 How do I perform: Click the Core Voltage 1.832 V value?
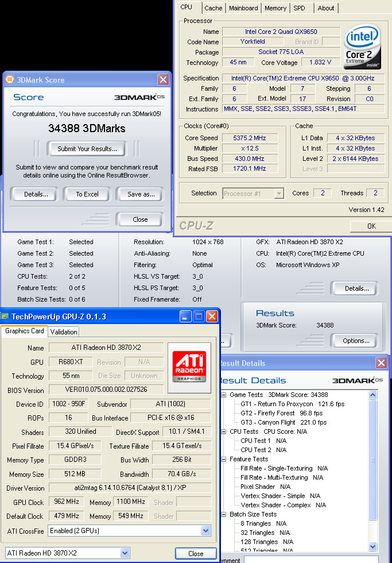320,62
